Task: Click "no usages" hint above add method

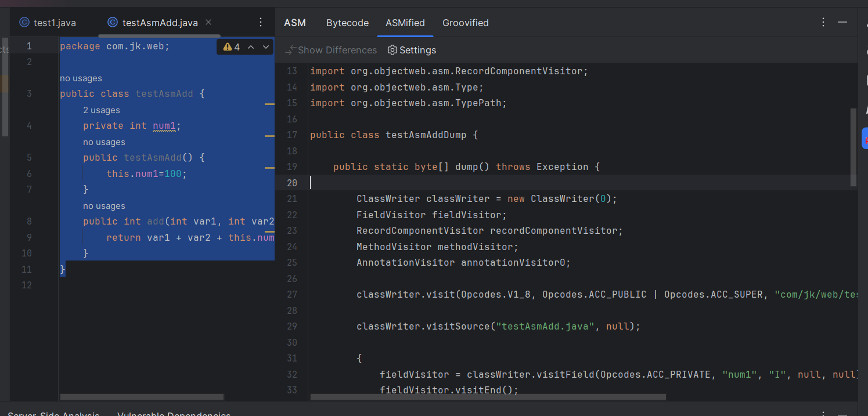Action: (x=104, y=206)
